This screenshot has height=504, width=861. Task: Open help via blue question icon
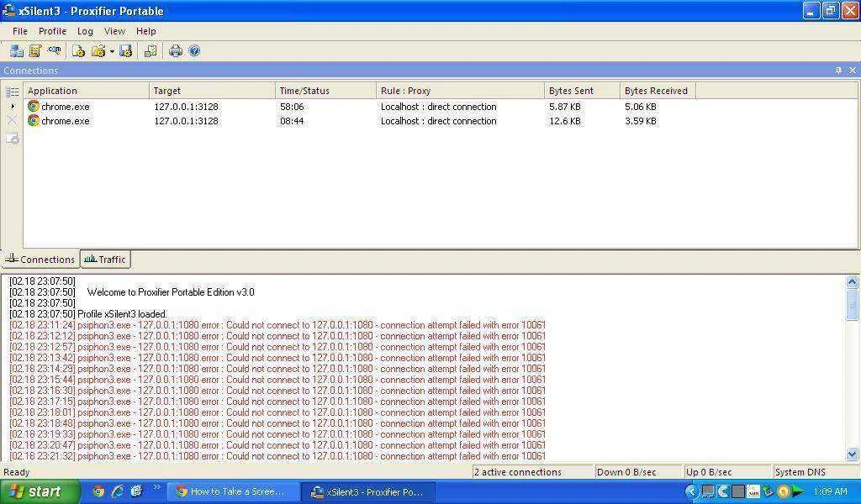(x=194, y=51)
